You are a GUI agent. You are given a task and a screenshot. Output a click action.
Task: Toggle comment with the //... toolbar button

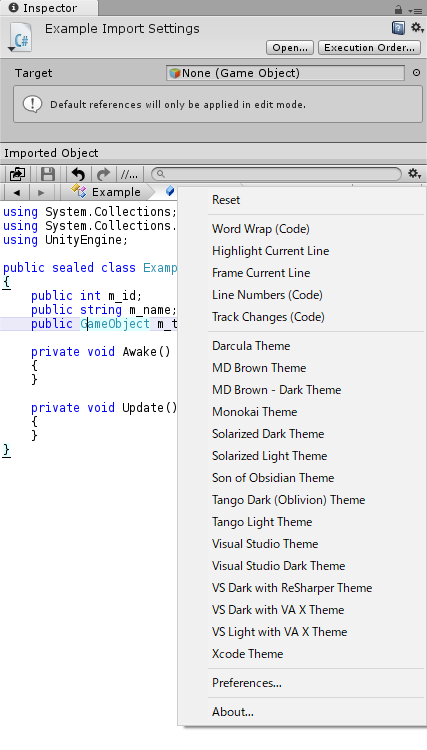coord(129,174)
